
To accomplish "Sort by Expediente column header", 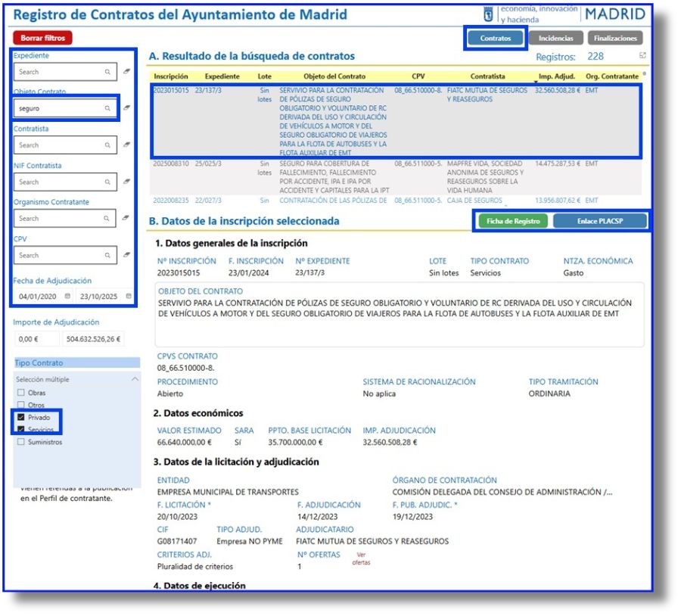I will tap(222, 76).
